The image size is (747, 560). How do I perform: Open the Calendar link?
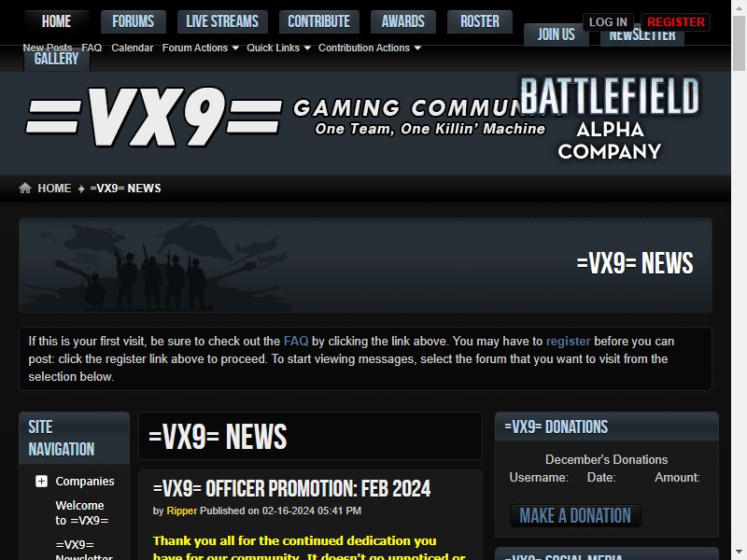pos(132,48)
